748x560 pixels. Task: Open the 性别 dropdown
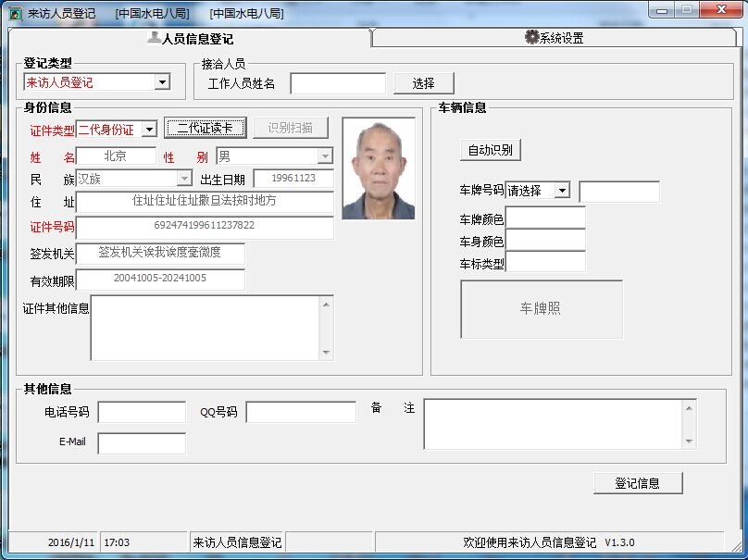325,156
